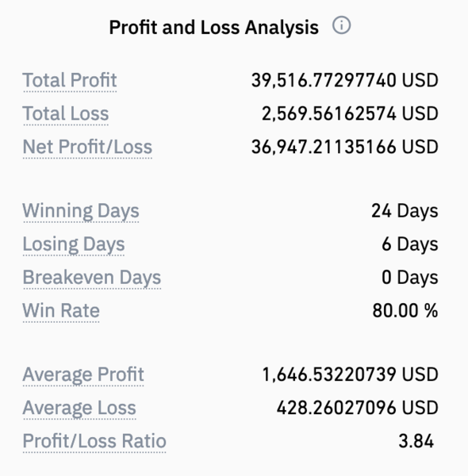
Task: Click the 6 Days losing value
Action: pyautogui.click(x=410, y=244)
